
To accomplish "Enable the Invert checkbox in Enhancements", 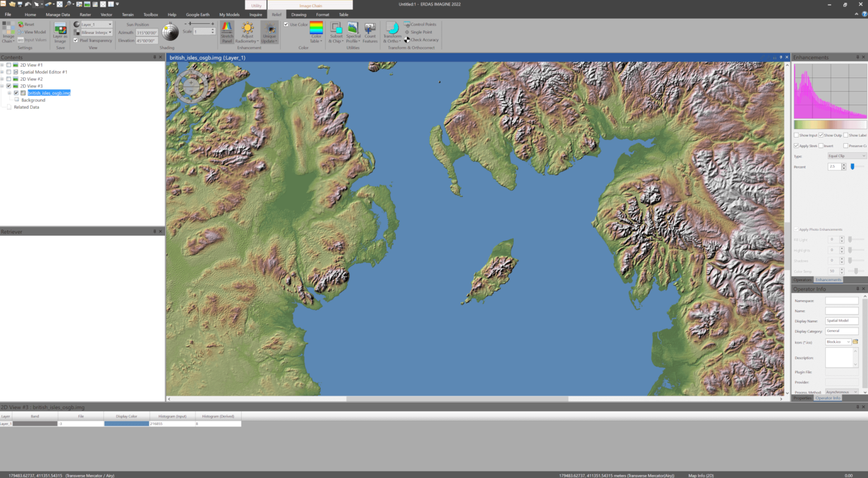I will pos(821,146).
